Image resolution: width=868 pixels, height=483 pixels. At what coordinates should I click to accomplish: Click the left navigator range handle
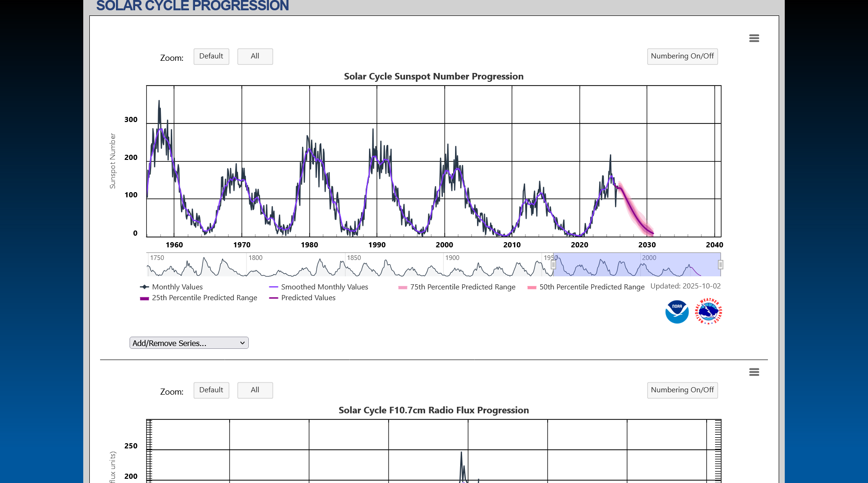pos(553,265)
